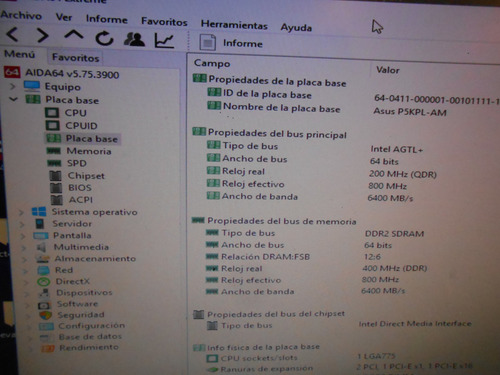Open user management with the two-people toolbar icon
Image resolution: width=500 pixels, height=375 pixels.
134,39
